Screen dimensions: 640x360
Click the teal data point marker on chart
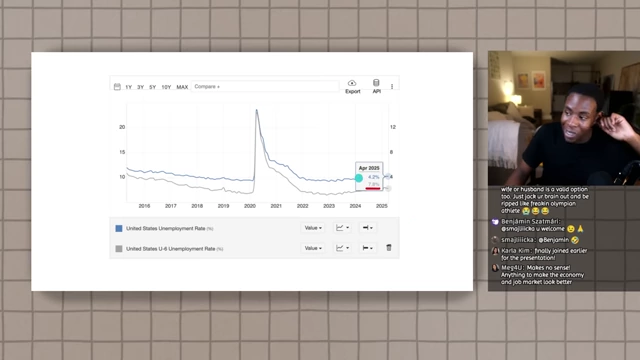coord(359,178)
